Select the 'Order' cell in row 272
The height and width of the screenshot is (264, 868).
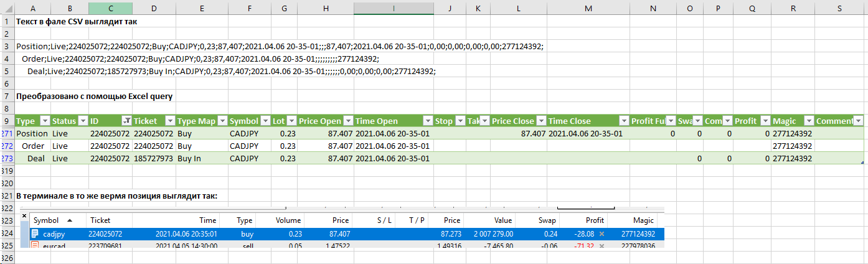32,146
